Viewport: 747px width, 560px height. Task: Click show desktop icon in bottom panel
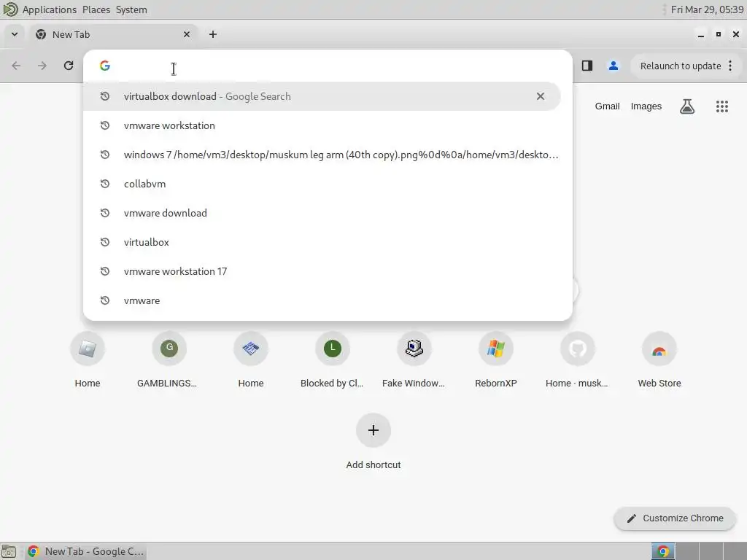coord(9,551)
